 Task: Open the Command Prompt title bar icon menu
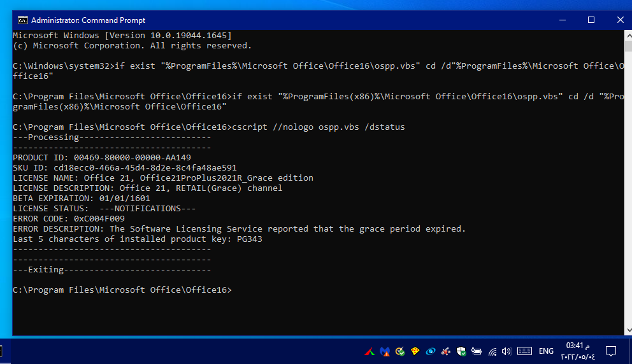pyautogui.click(x=22, y=20)
